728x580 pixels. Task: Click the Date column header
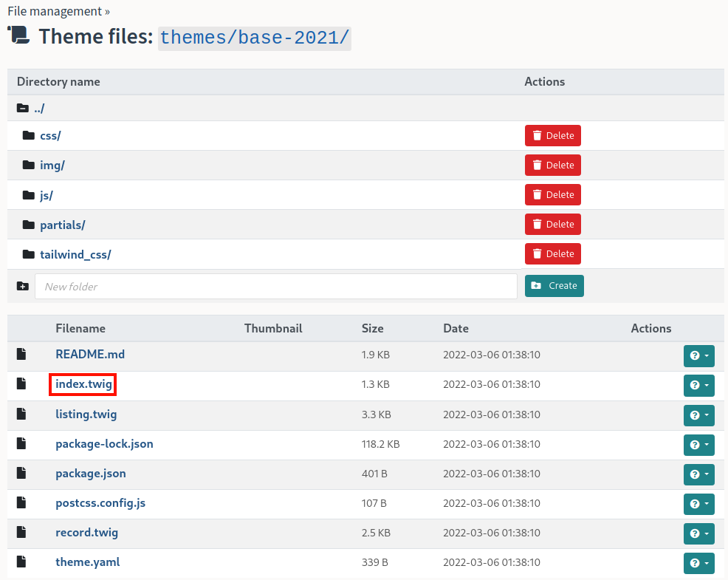456,329
